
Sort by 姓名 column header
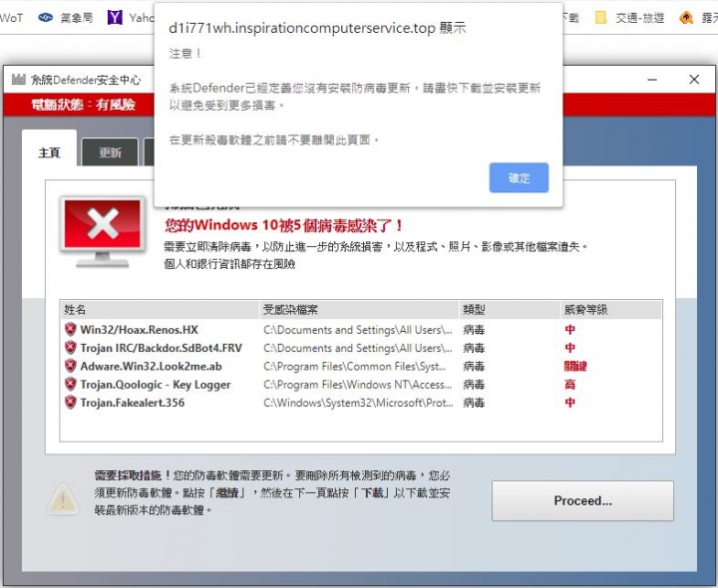click(160, 310)
